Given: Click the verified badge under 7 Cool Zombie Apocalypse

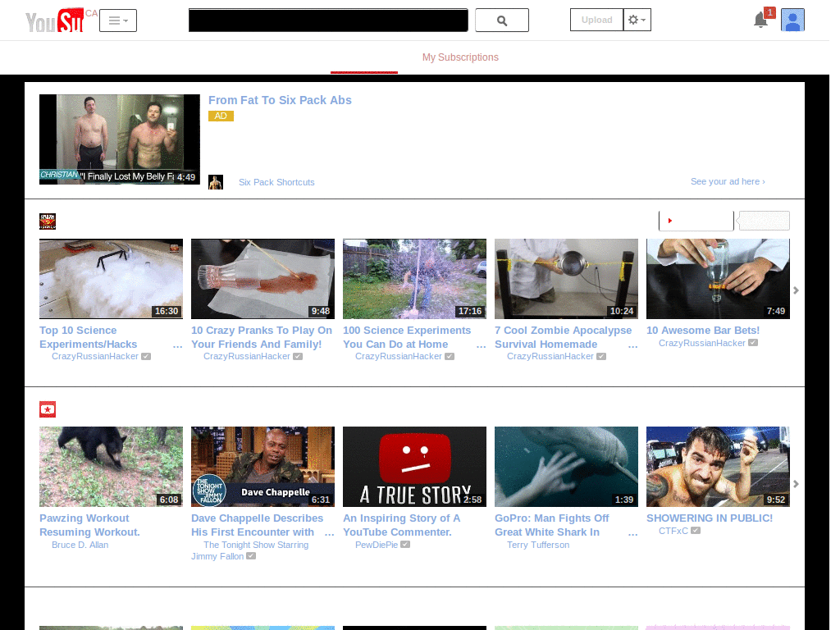Looking at the screenshot, I should click(x=601, y=356).
